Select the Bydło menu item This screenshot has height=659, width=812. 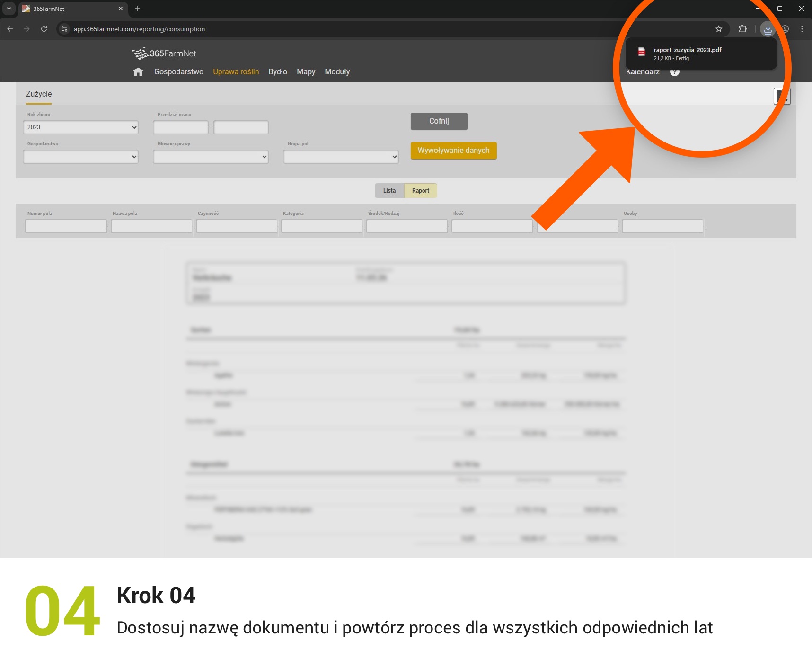point(277,71)
